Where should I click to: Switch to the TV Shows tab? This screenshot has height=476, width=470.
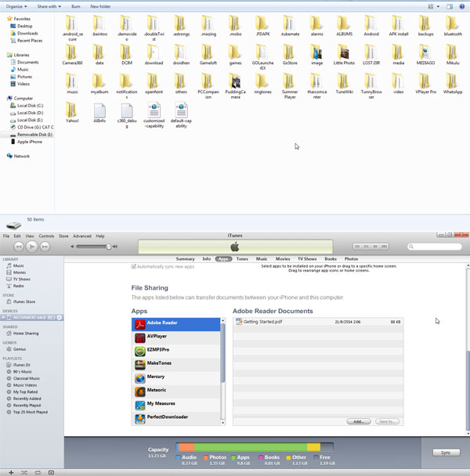307,259
